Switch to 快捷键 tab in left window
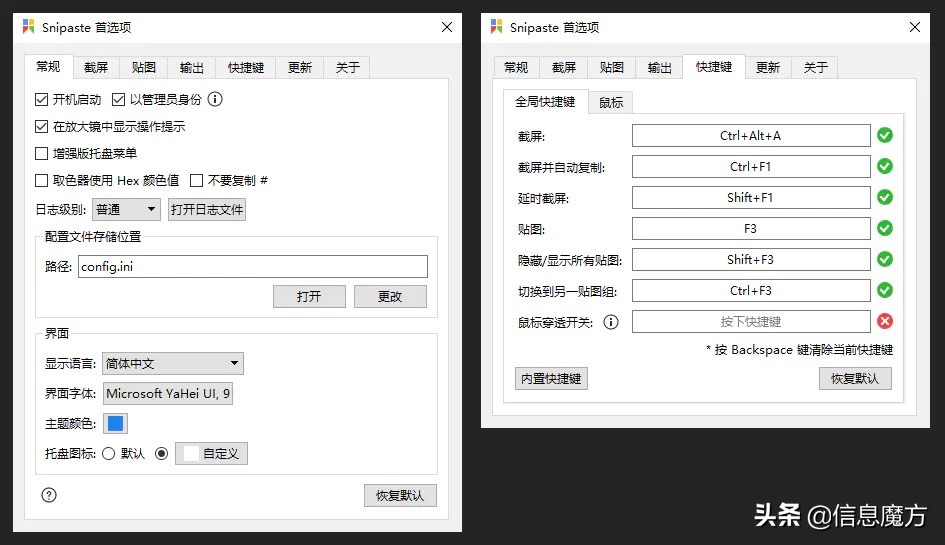The width and height of the screenshot is (945, 545). click(246, 68)
